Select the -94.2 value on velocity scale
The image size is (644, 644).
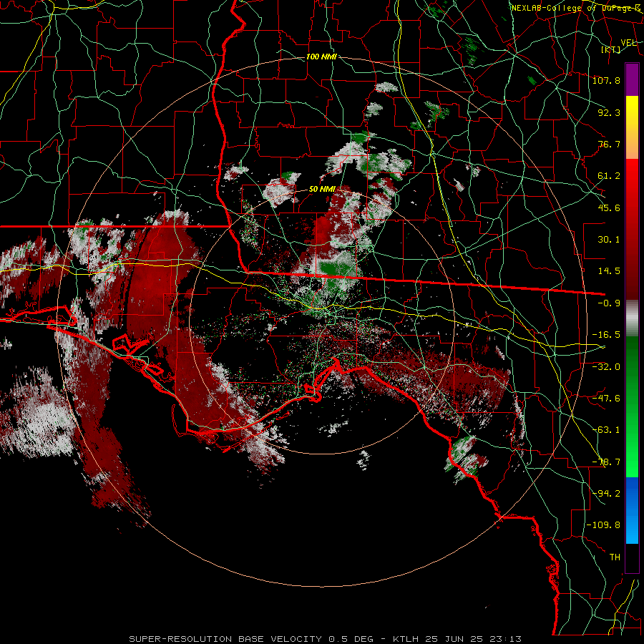pos(606,493)
